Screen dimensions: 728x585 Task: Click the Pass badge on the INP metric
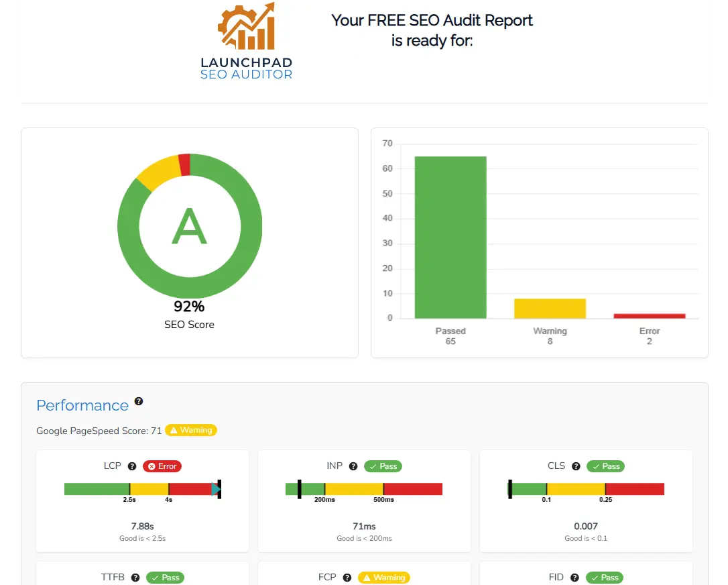(x=383, y=466)
